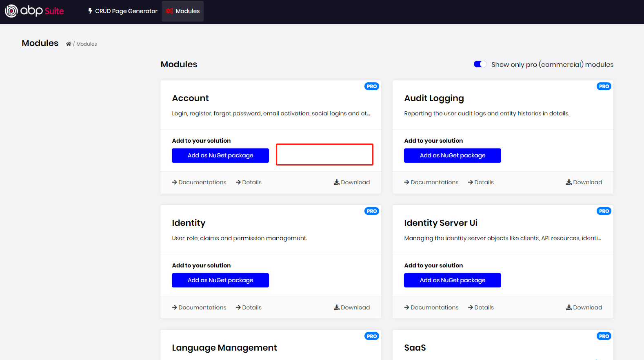644x360 pixels.
Task: Add Account module as NuGet package
Action: (x=220, y=155)
